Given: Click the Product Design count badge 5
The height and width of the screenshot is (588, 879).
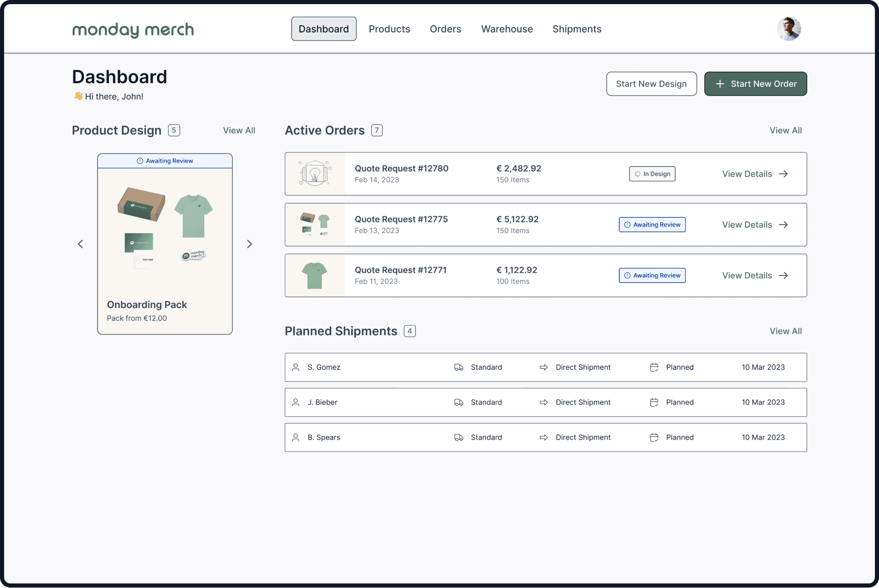Looking at the screenshot, I should 174,130.
